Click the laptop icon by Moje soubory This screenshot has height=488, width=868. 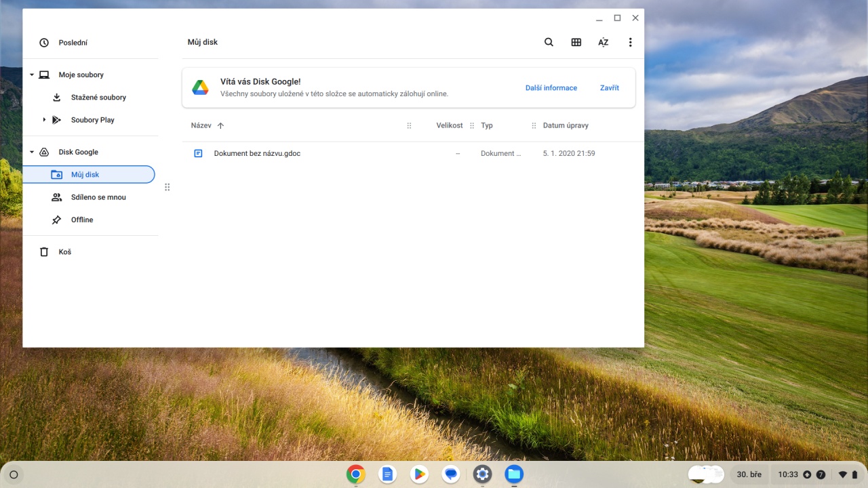[x=44, y=75]
